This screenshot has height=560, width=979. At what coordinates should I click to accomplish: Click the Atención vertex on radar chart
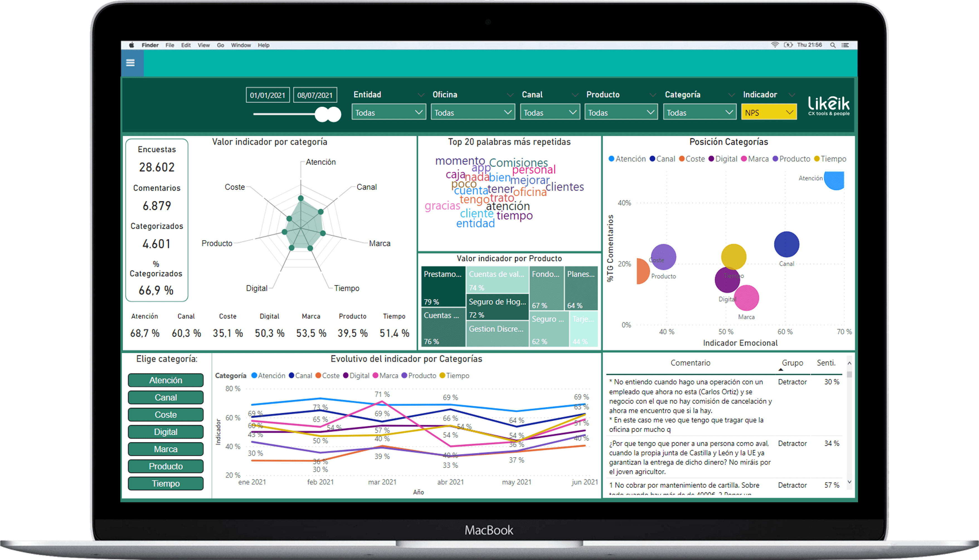pos(301,198)
